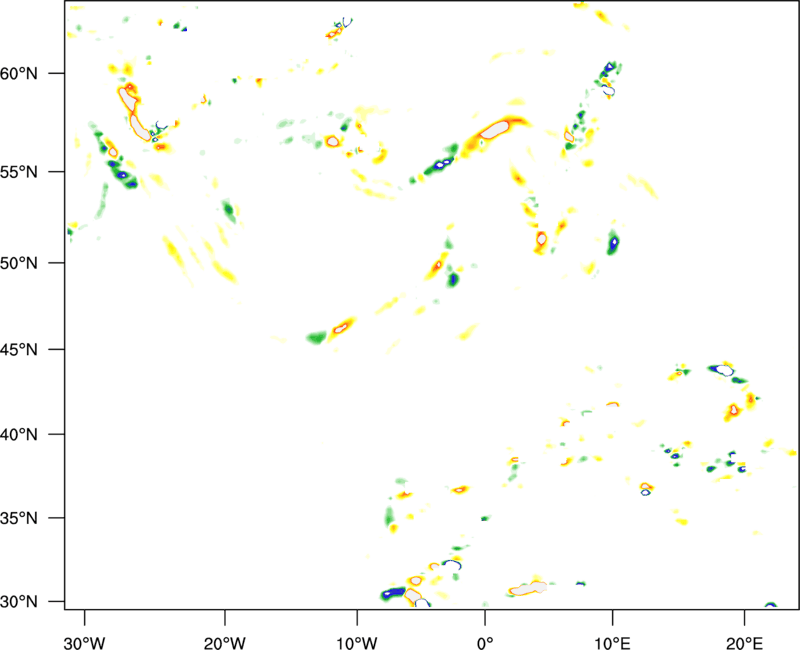Click the red-outlined spot near 51°N 4°E
Image resolution: width=800 pixels, height=650 pixels.
[541, 239]
